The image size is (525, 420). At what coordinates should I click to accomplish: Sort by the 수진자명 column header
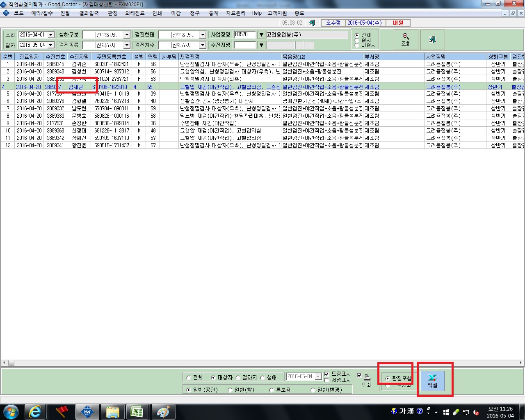click(79, 57)
